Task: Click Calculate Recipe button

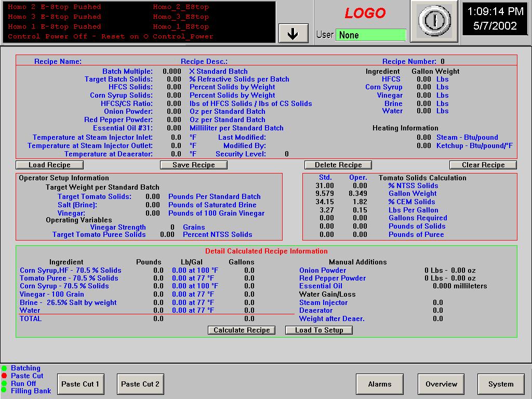Action: pyautogui.click(x=242, y=330)
